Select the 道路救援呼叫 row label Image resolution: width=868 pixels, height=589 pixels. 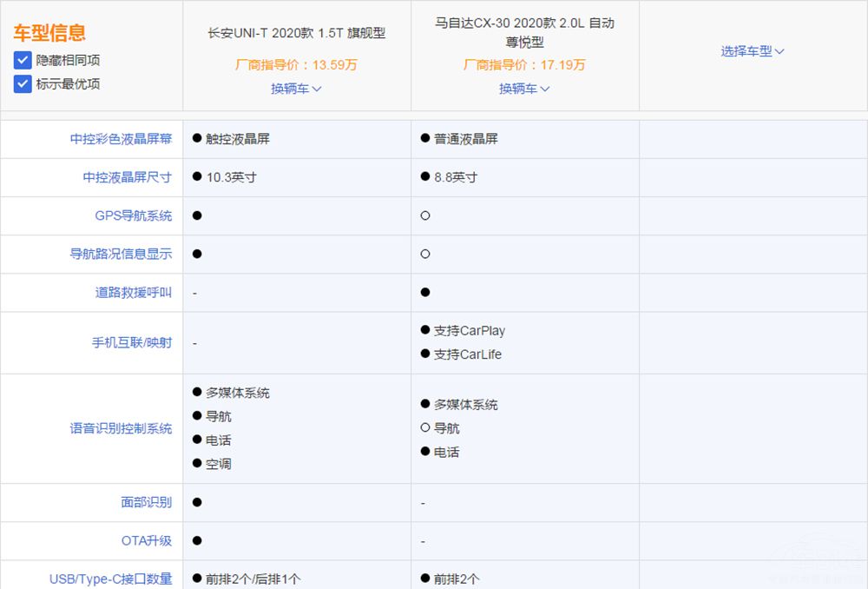tap(133, 293)
